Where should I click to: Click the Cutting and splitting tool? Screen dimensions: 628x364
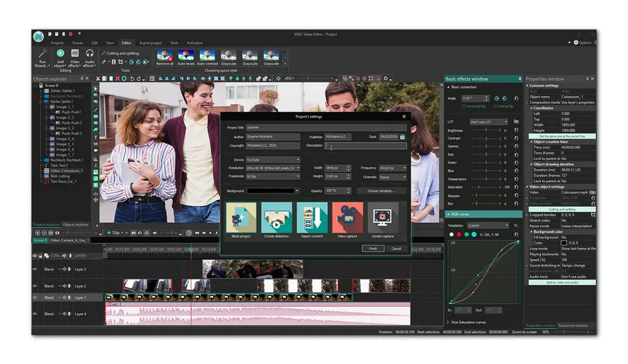[120, 53]
